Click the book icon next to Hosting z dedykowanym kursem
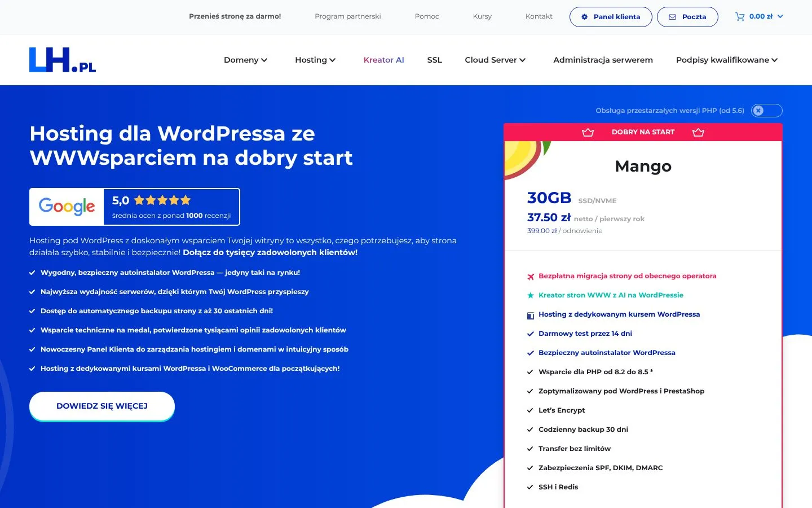Screen dimensions: 812x508 [530, 315]
